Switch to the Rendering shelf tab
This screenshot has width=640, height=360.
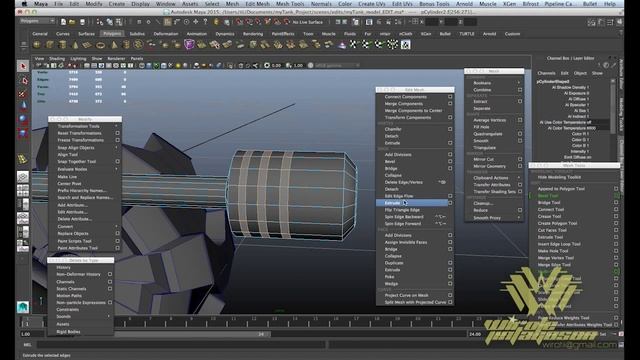pos(253,34)
